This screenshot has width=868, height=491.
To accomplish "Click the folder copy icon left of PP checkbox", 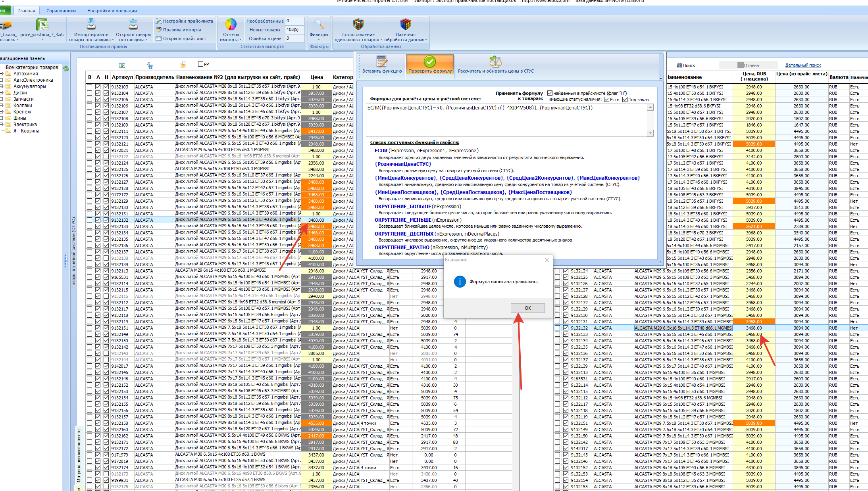I will point(183,65).
